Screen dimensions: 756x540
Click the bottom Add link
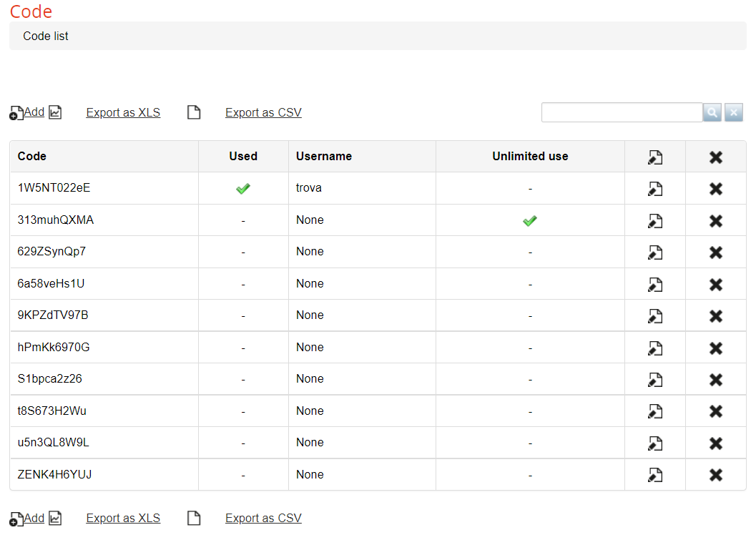(x=34, y=518)
